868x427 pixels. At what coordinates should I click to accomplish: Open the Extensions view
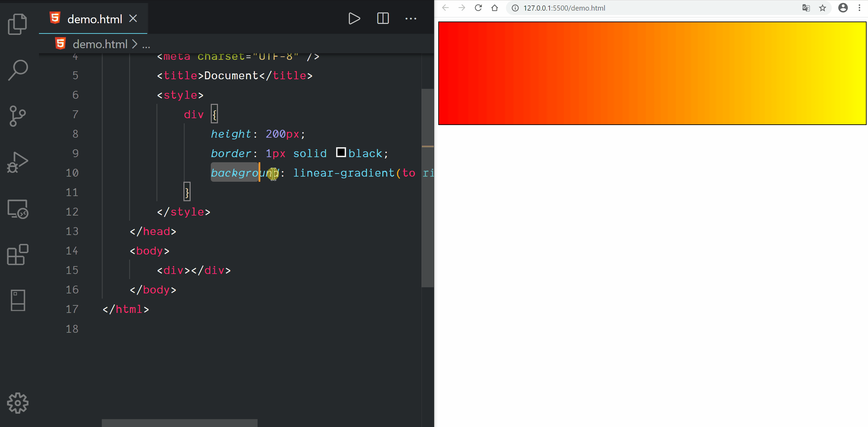(x=17, y=254)
